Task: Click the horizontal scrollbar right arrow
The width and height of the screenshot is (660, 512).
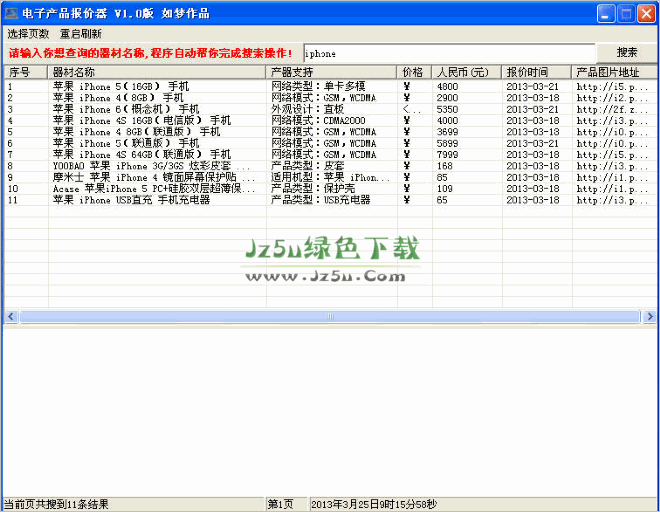Action: [650, 316]
